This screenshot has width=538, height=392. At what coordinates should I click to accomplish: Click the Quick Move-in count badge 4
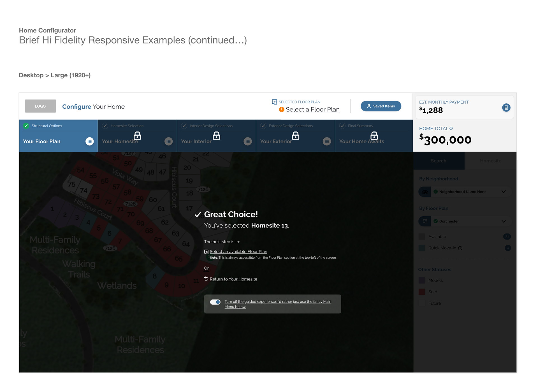(508, 248)
